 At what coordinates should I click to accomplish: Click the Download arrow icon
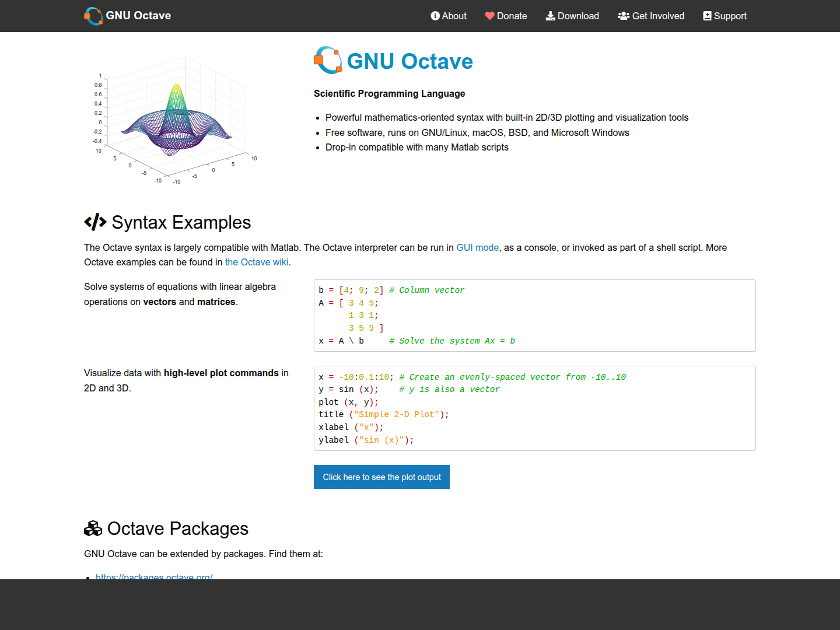(x=550, y=16)
